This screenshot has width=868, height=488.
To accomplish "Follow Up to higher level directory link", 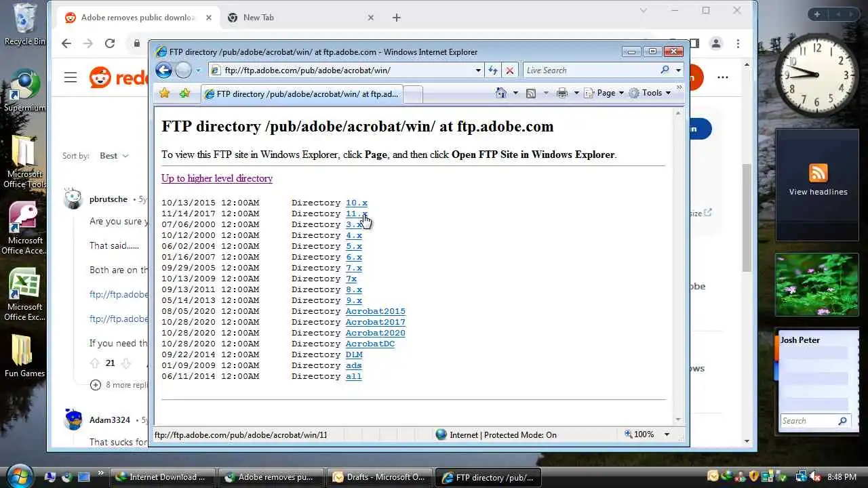I will pos(217,178).
